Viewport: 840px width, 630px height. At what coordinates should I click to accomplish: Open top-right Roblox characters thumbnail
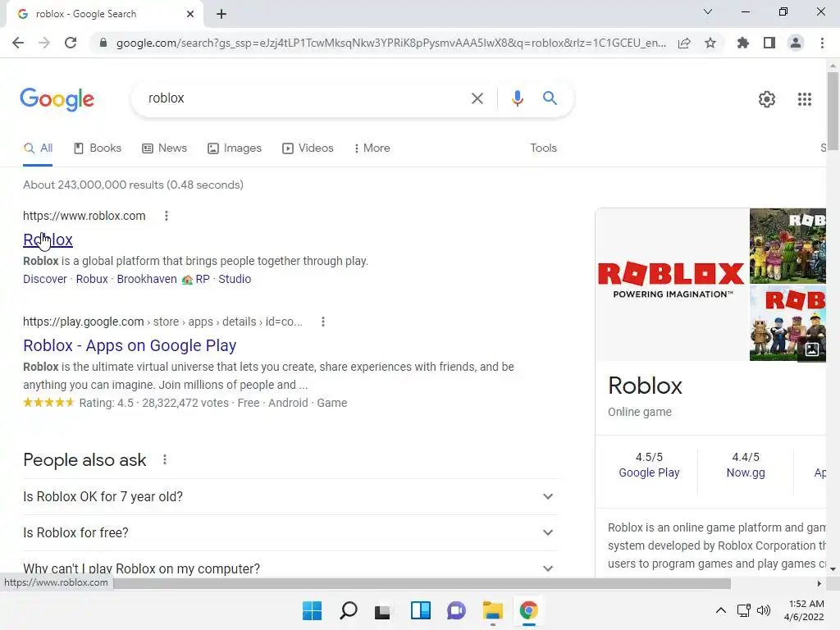pos(787,245)
